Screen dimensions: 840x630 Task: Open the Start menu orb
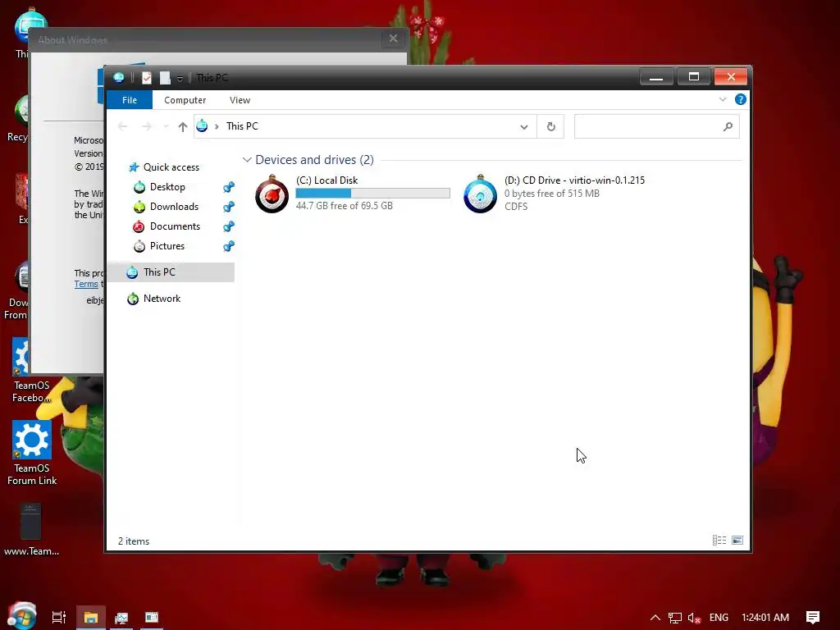point(22,616)
